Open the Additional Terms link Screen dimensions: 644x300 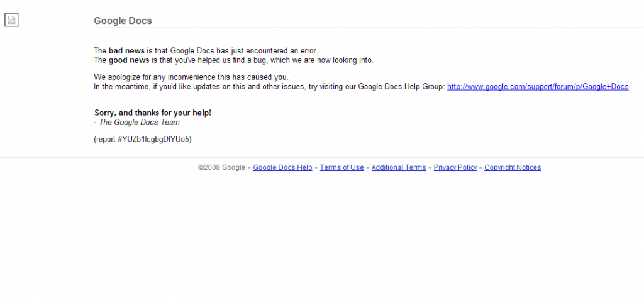click(x=398, y=167)
